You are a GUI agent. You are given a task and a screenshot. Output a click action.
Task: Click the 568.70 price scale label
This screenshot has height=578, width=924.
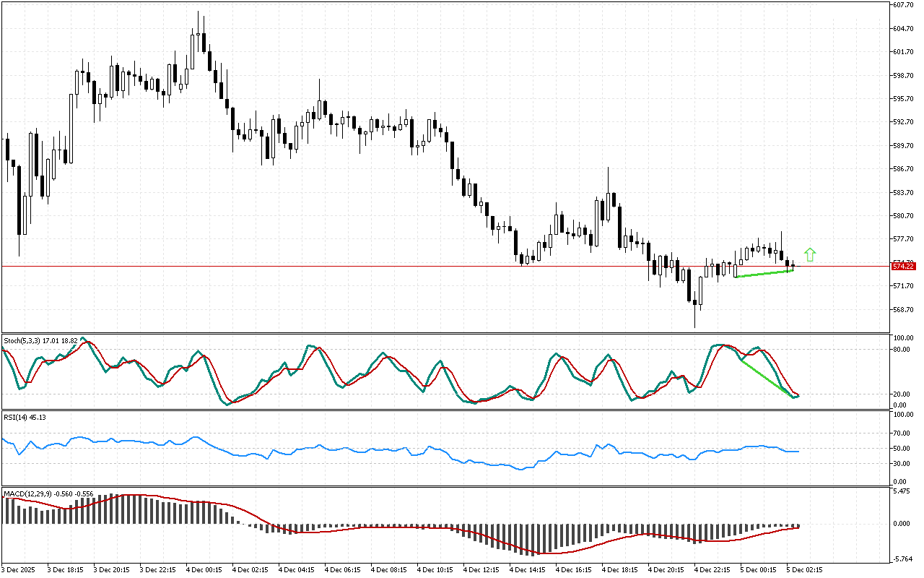coord(904,309)
